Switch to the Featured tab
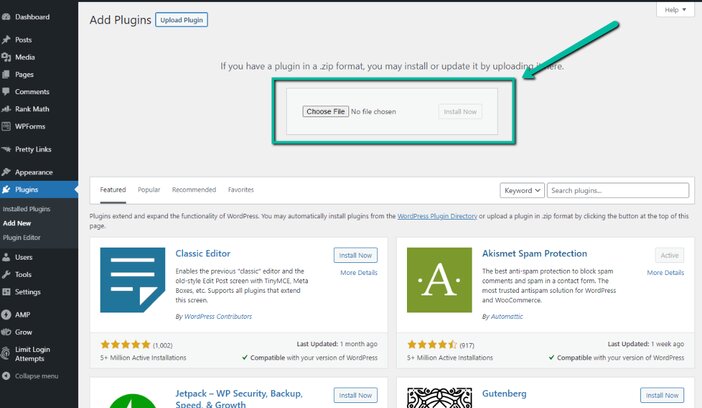 (x=113, y=190)
